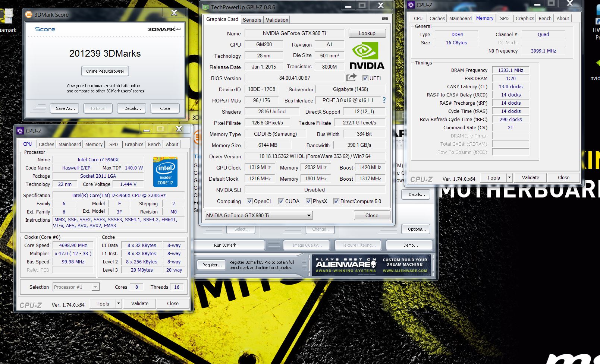
Task: Open the SPD tab in CPU-Z processor window
Action: [x=114, y=144]
